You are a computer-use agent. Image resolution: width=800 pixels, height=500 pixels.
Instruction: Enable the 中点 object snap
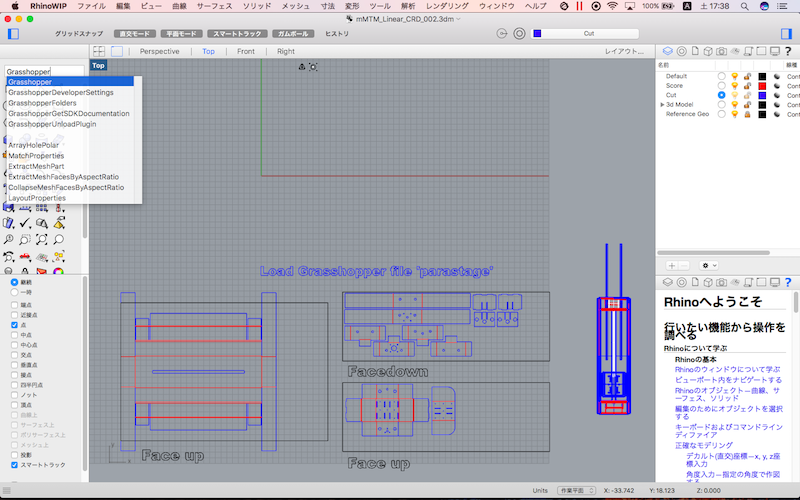(x=14, y=335)
